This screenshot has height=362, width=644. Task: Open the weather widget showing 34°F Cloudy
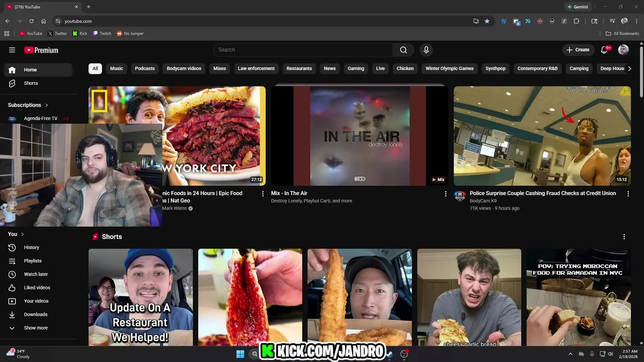pos(18,354)
